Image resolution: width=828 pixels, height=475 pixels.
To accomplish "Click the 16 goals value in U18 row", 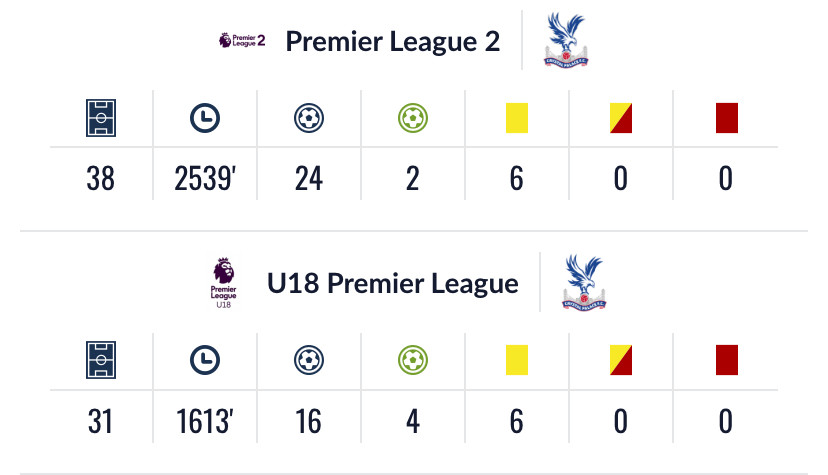I will coord(309,421).
